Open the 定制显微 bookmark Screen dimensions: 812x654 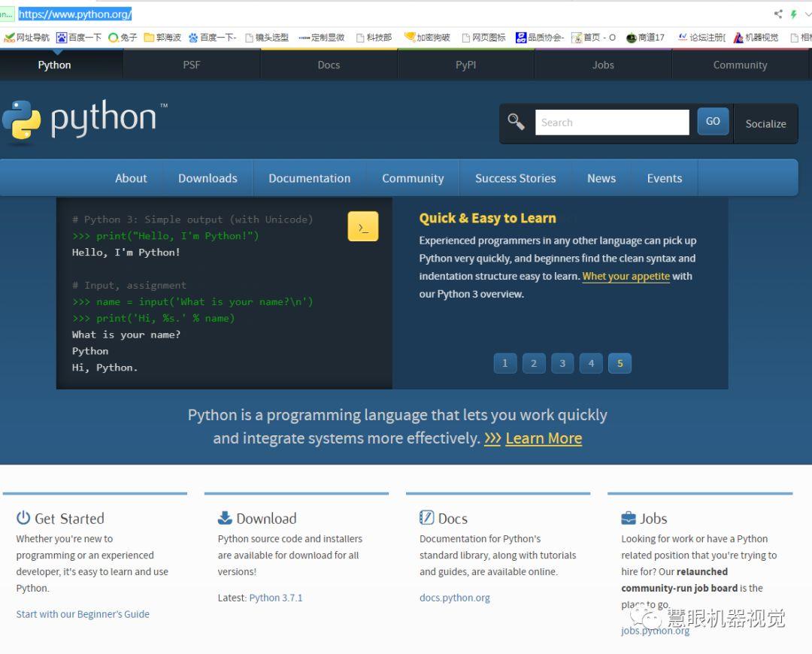(x=322, y=38)
